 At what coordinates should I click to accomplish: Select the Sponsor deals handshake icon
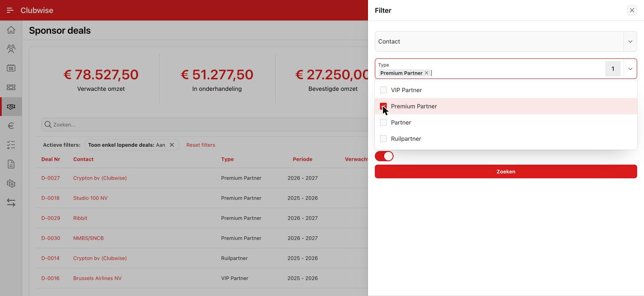[11, 107]
